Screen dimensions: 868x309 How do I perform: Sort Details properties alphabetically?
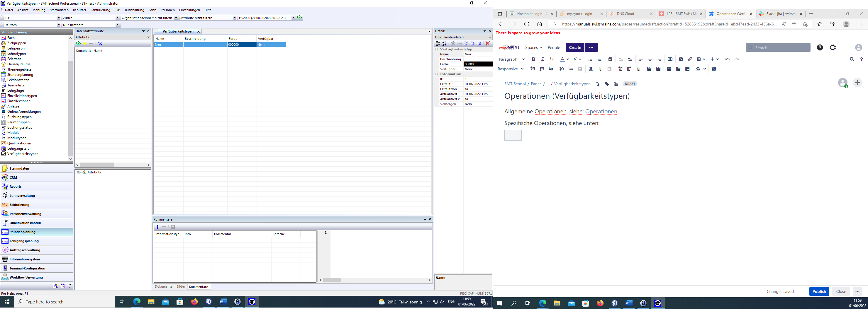pos(444,43)
